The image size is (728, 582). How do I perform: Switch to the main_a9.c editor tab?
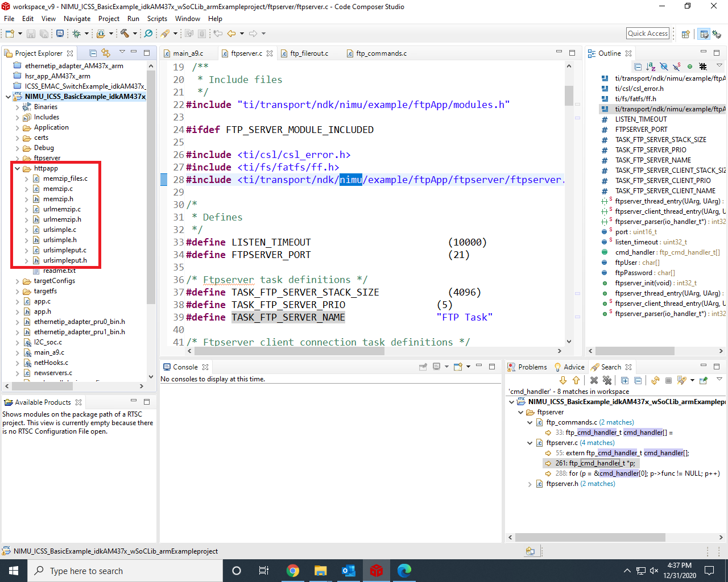pos(188,53)
